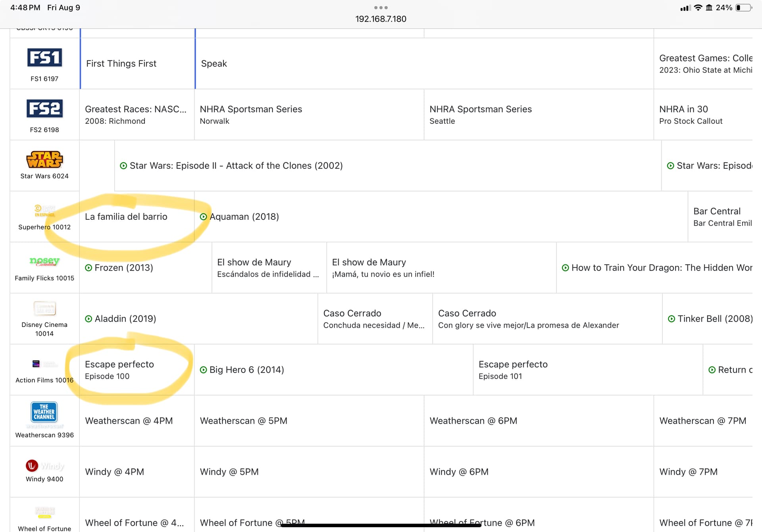Image resolution: width=762 pixels, height=532 pixels.
Task: Click green play icon beside Frozen
Action: click(89, 268)
